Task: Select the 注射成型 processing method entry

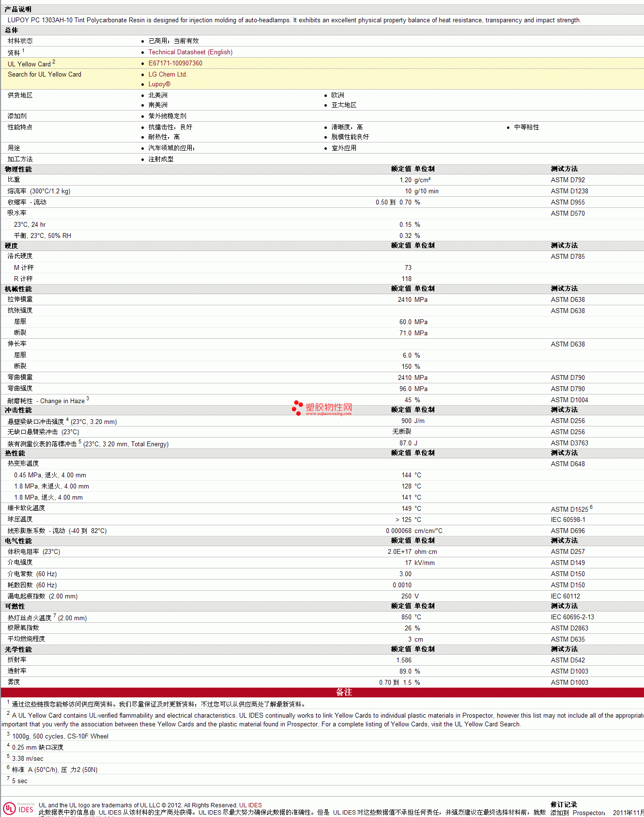Action: 161,159
